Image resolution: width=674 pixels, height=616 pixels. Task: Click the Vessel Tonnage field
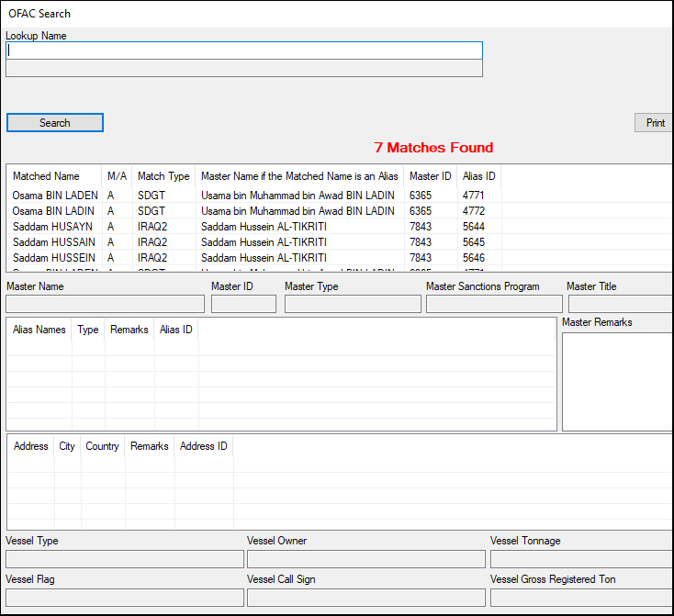[x=582, y=559]
